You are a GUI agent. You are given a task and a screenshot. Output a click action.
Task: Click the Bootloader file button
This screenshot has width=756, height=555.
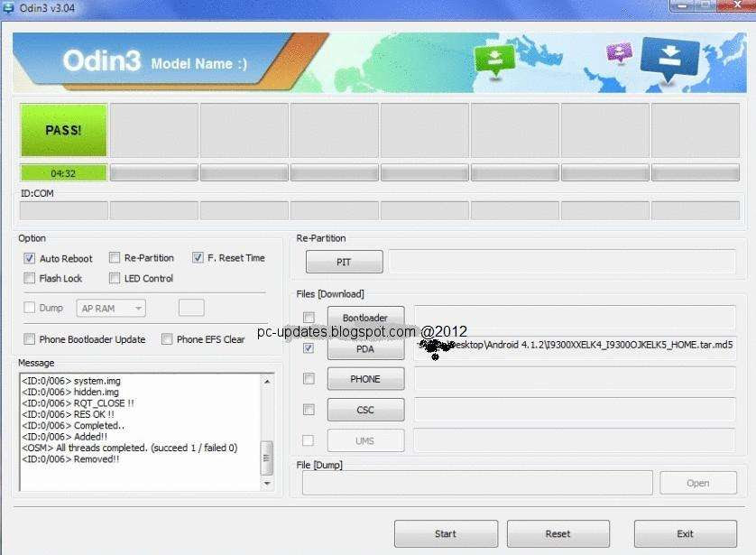click(366, 317)
